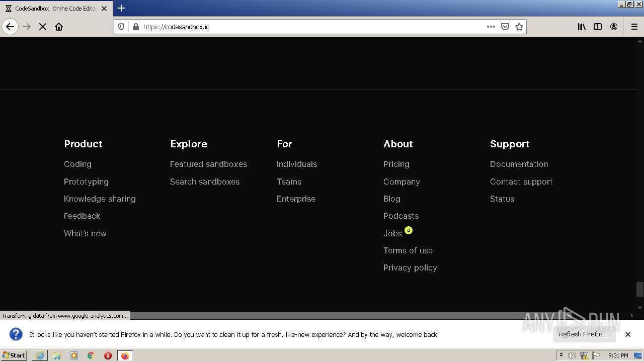Open Windows Media Player from taskbar

pos(74,355)
